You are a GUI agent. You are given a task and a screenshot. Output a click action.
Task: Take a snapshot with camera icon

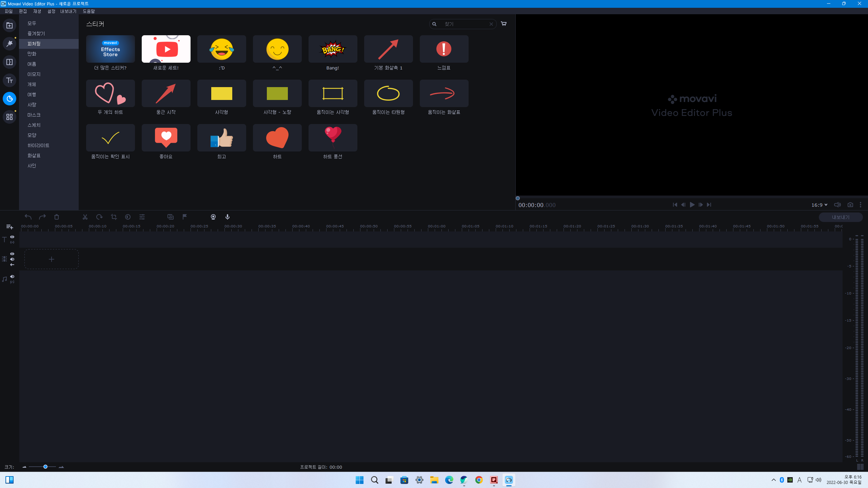click(x=850, y=205)
